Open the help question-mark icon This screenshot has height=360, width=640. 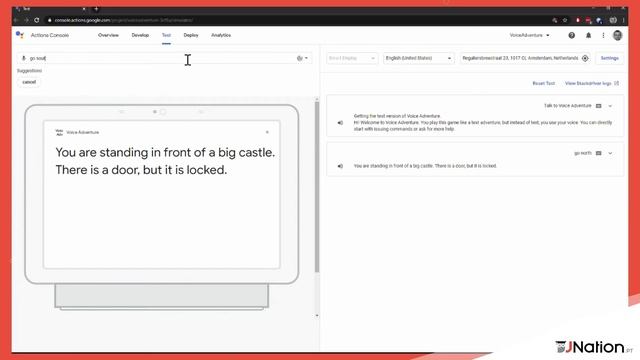tap(571, 36)
